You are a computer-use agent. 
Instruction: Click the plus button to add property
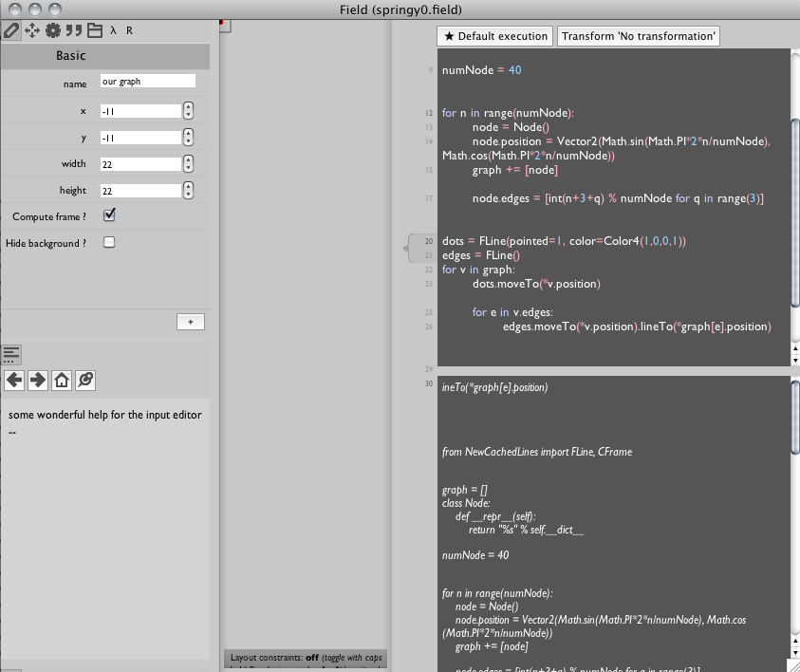(190, 322)
